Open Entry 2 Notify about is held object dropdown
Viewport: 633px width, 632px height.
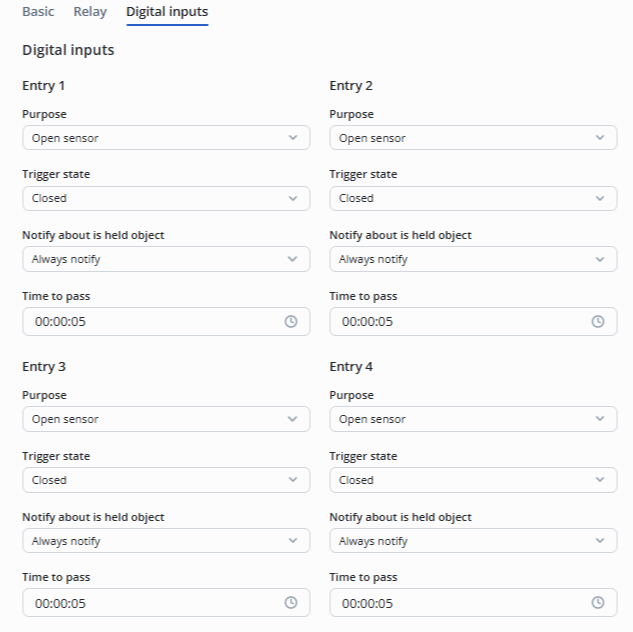pyautogui.click(x=473, y=259)
